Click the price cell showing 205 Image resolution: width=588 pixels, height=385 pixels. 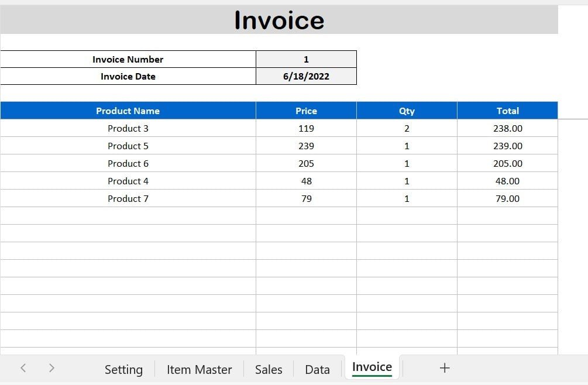point(307,163)
